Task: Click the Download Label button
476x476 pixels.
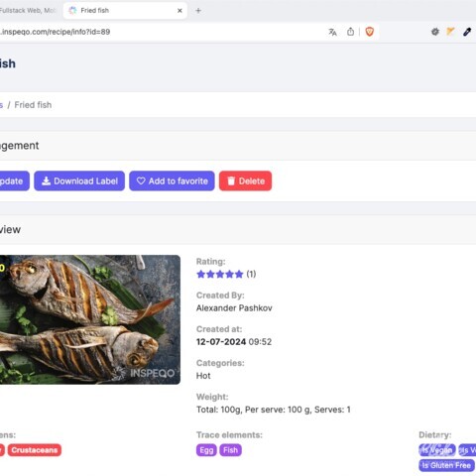Action: 79,180
